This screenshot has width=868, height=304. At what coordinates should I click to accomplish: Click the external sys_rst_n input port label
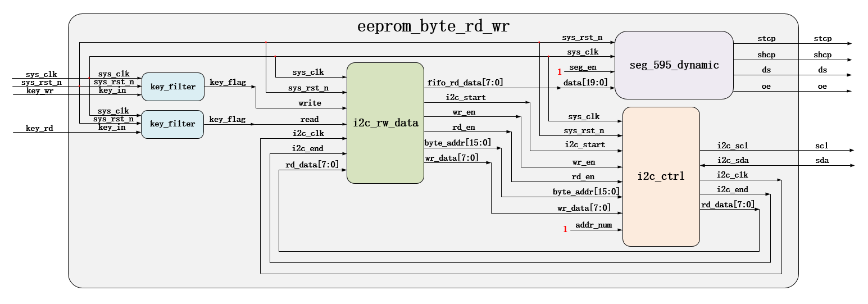click(x=42, y=83)
